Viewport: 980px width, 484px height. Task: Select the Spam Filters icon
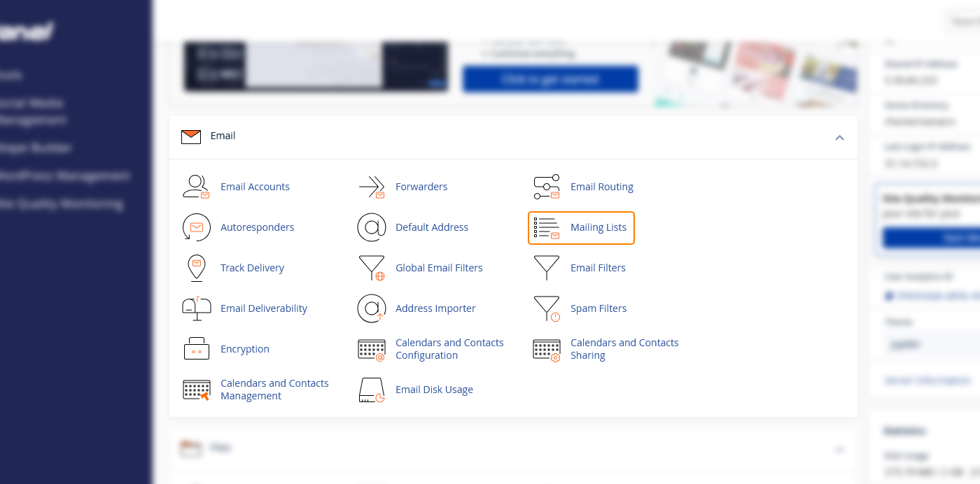[546, 308]
